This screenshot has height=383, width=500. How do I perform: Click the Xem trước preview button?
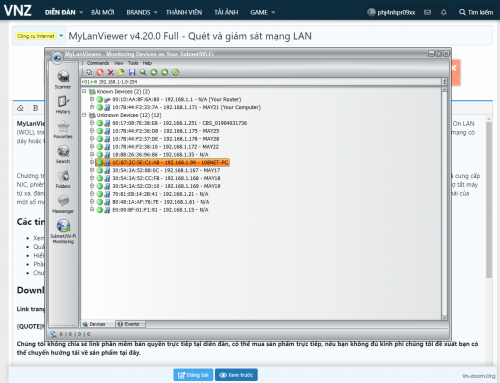click(x=236, y=375)
